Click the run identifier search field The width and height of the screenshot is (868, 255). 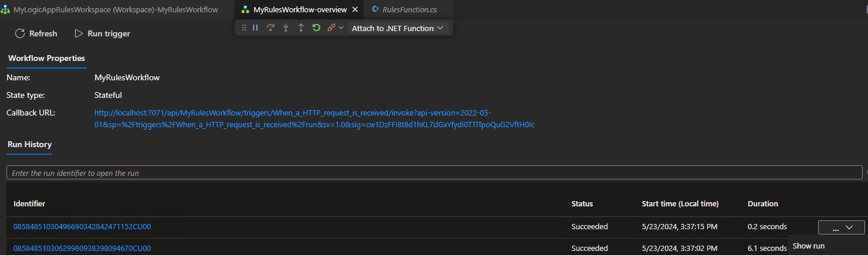[434, 173]
